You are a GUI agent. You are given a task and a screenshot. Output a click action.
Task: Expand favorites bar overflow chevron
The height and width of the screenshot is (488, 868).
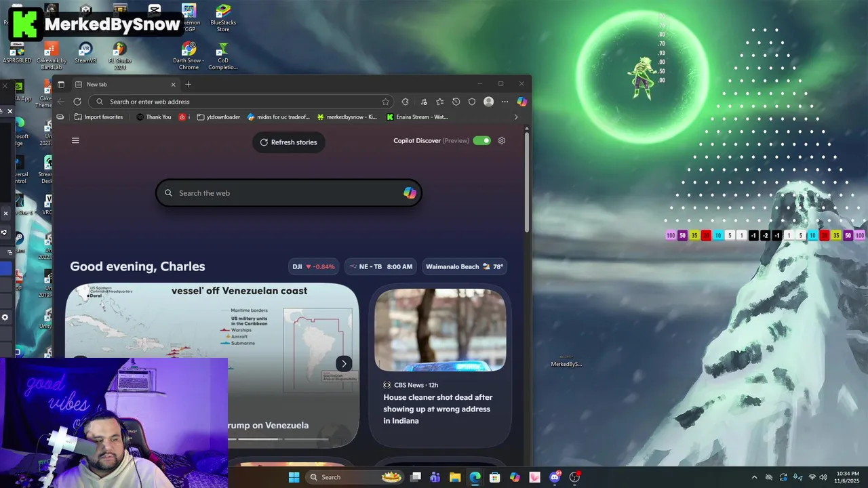coord(516,117)
